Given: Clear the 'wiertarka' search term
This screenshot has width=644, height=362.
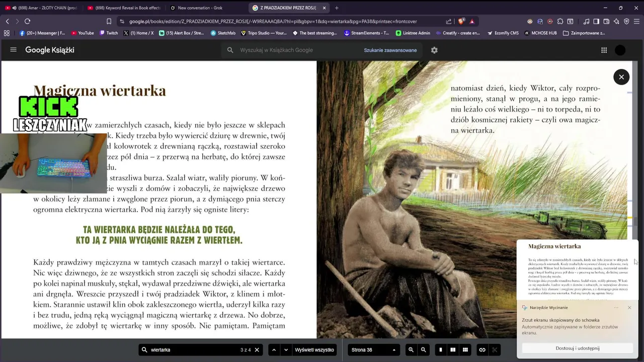Looking at the screenshot, I should 257,350.
